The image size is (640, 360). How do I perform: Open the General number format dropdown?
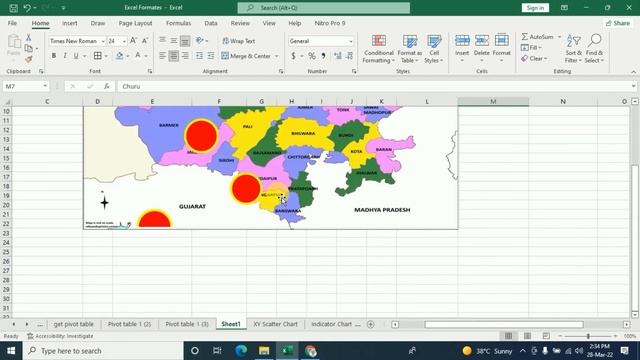tap(351, 41)
